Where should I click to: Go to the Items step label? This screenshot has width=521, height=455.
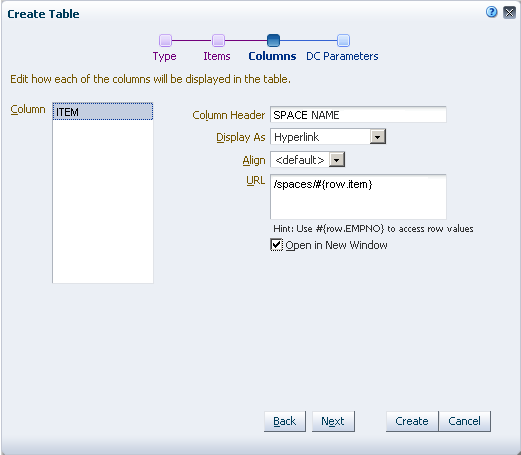217,56
